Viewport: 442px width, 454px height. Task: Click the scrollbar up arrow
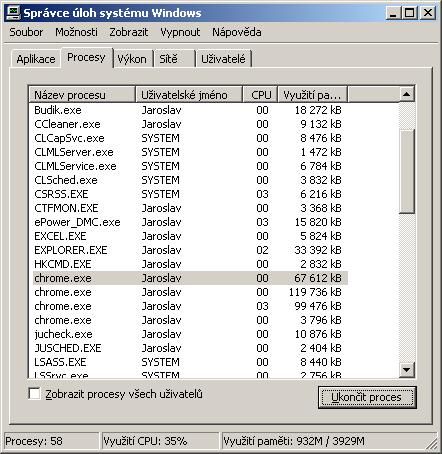pos(406,94)
